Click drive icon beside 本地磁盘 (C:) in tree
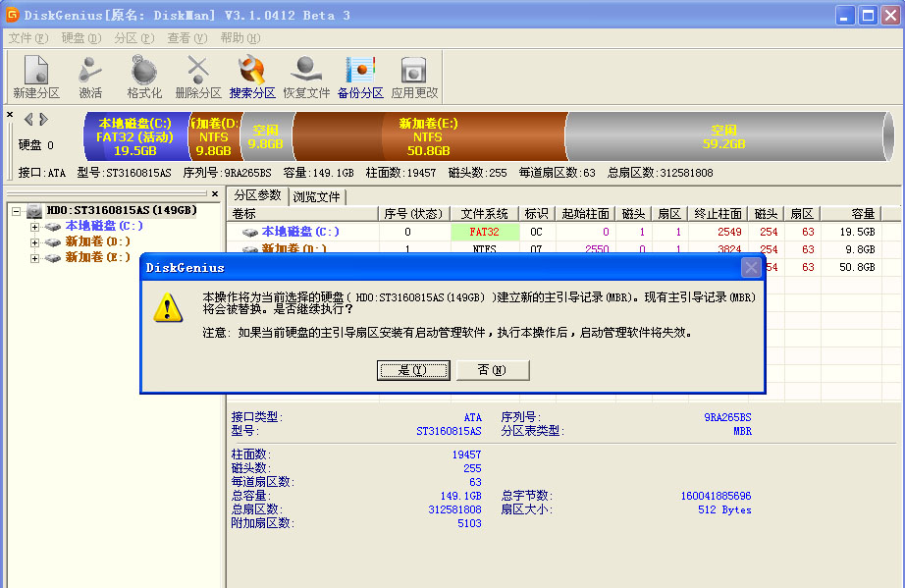This screenshot has width=905, height=588. tap(53, 227)
